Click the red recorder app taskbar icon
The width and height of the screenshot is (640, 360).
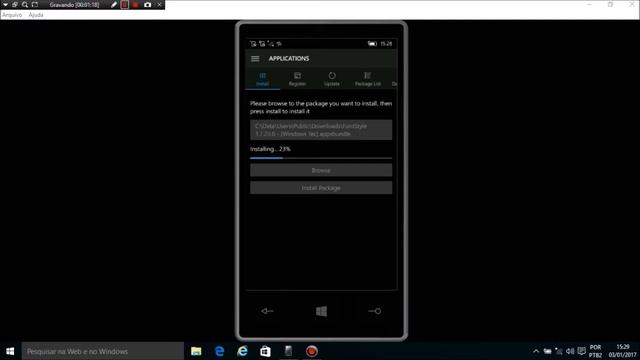[312, 351]
